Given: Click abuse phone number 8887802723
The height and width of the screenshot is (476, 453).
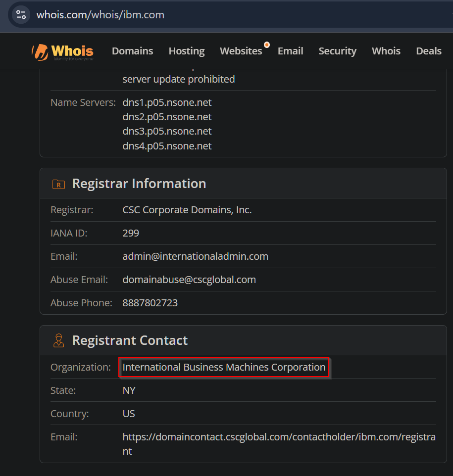Looking at the screenshot, I should 150,303.
